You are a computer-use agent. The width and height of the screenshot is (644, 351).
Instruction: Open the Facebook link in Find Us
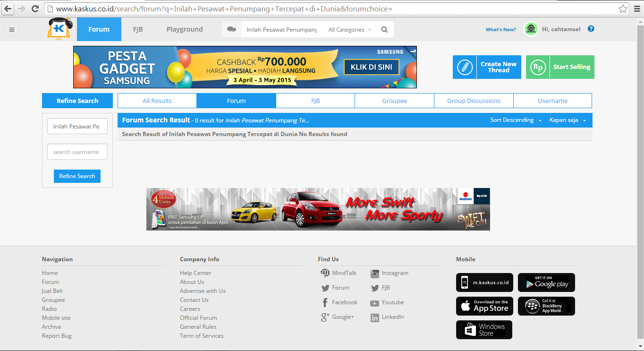point(339,302)
